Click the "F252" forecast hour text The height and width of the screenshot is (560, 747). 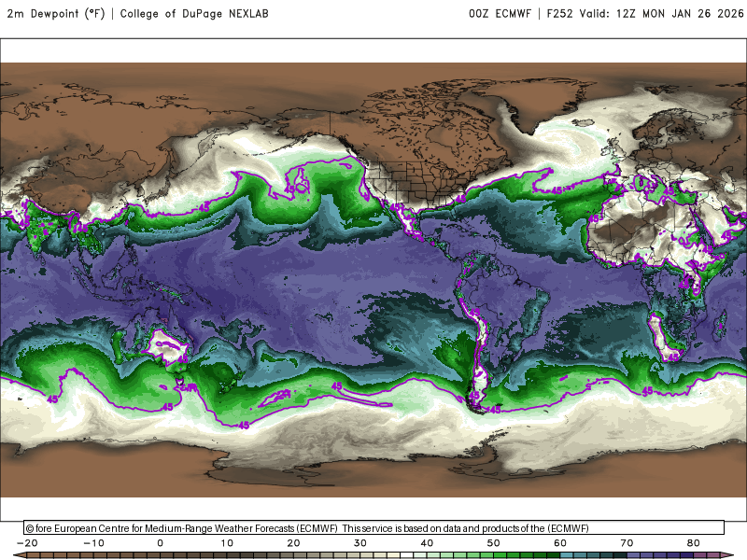559,14
